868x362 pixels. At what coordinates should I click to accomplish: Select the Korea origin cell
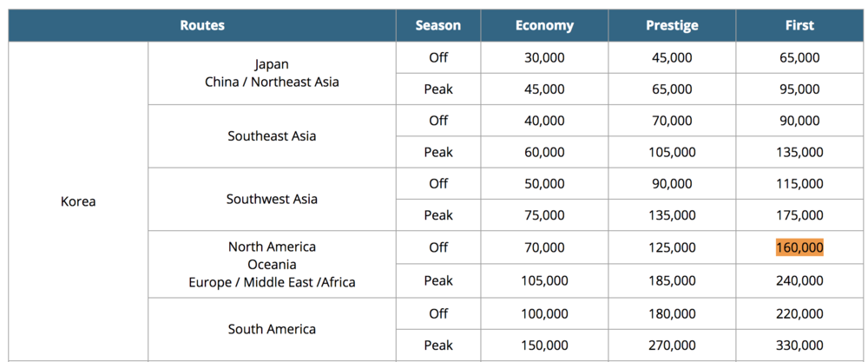coord(78,201)
